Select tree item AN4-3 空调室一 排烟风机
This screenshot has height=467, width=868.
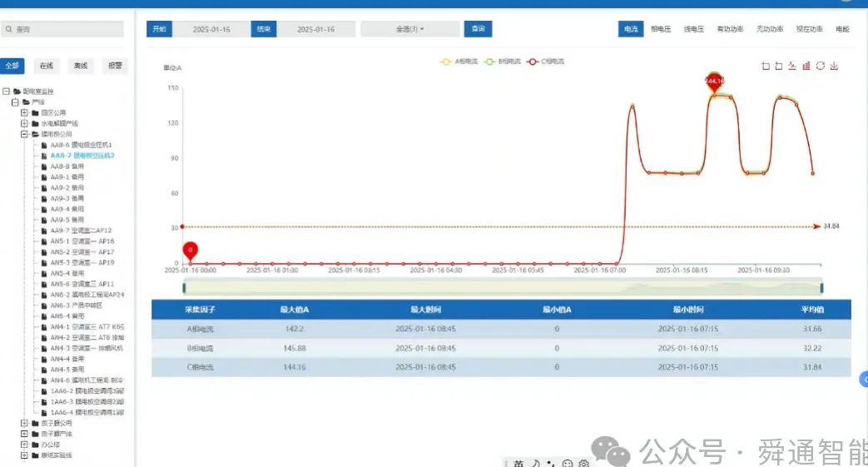point(87,349)
